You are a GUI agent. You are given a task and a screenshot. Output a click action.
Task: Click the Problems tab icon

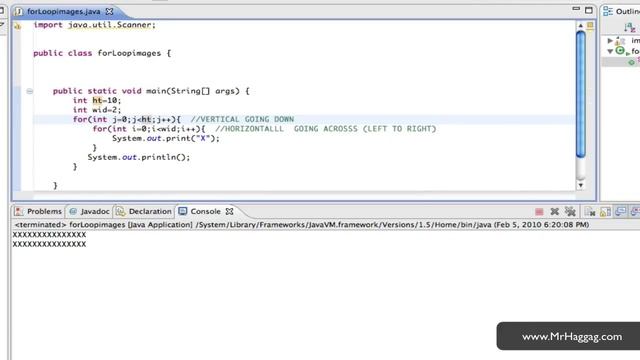19,211
